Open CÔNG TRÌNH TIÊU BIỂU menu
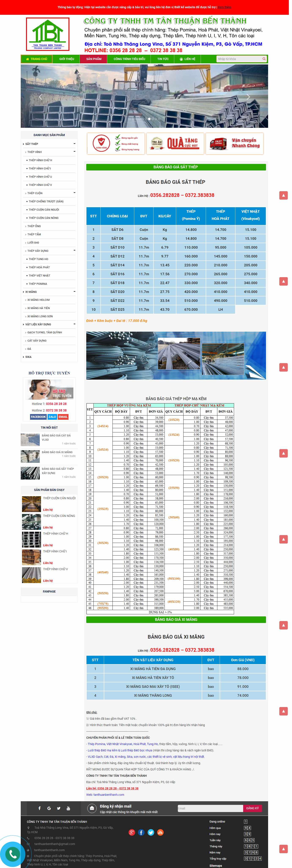 [129, 59]
